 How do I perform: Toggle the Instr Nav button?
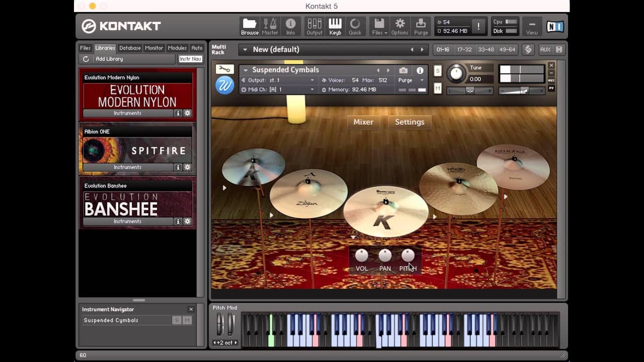click(x=191, y=59)
